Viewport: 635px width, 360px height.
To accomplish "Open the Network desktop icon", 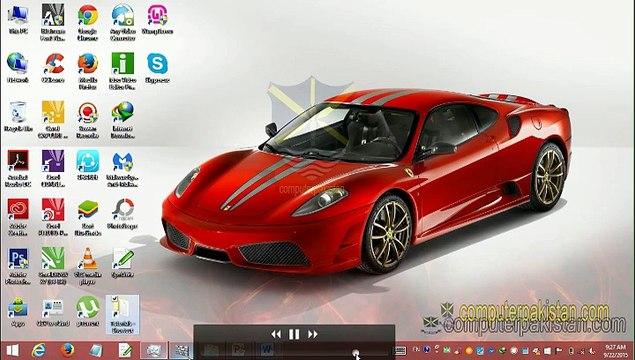I will point(18,68).
